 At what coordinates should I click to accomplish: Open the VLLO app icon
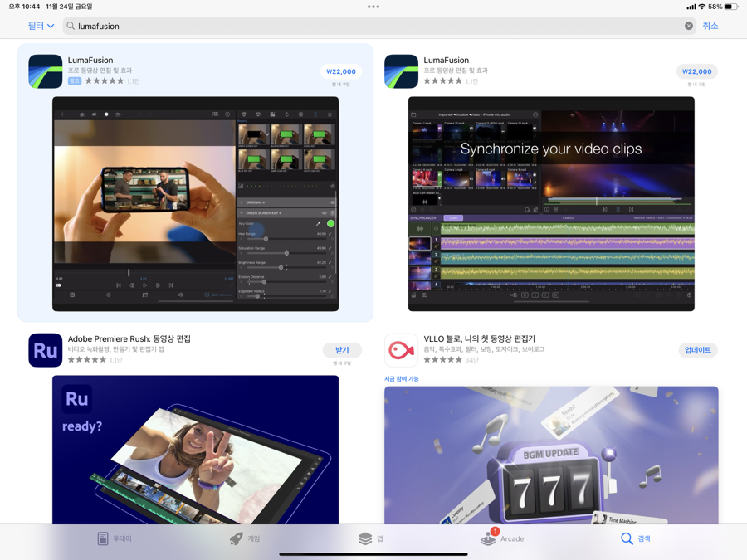pos(401,350)
